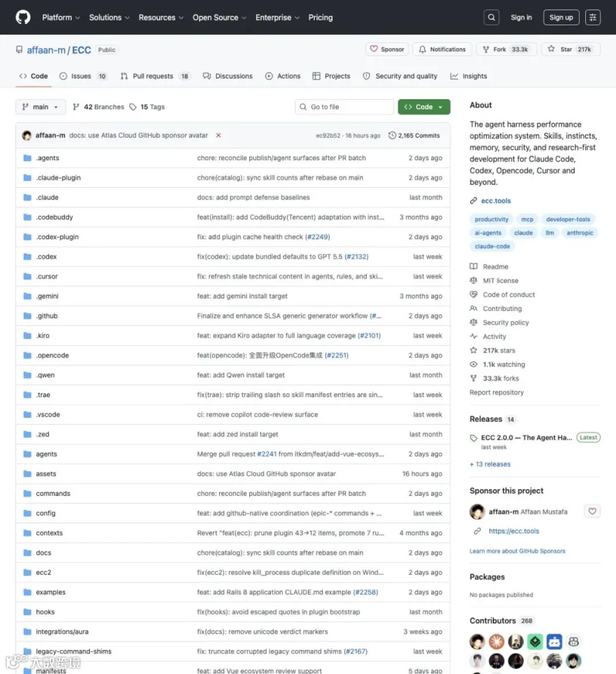Open the green Code dropdown

point(424,107)
